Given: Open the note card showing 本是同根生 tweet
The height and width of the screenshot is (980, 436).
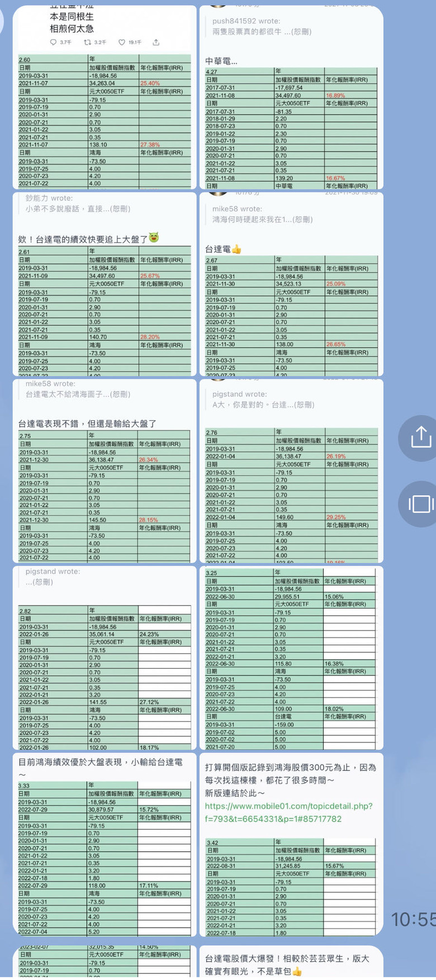Looking at the screenshot, I should pos(105,97).
